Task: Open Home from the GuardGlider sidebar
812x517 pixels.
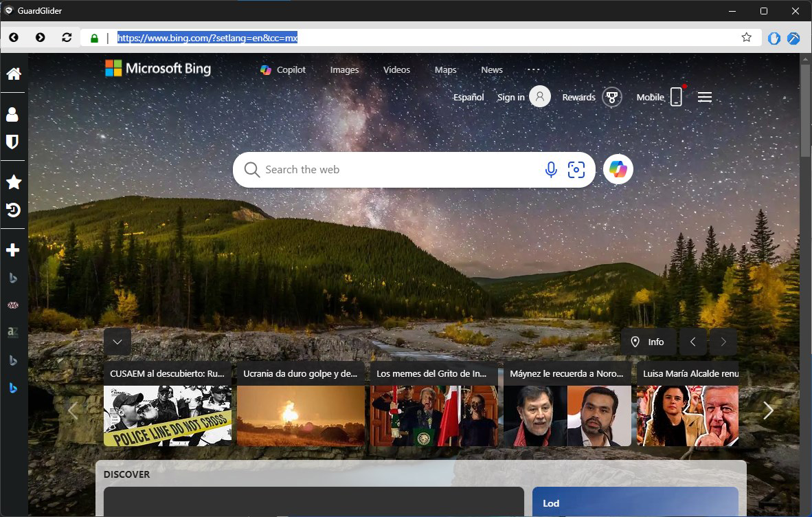Action: pyautogui.click(x=14, y=74)
